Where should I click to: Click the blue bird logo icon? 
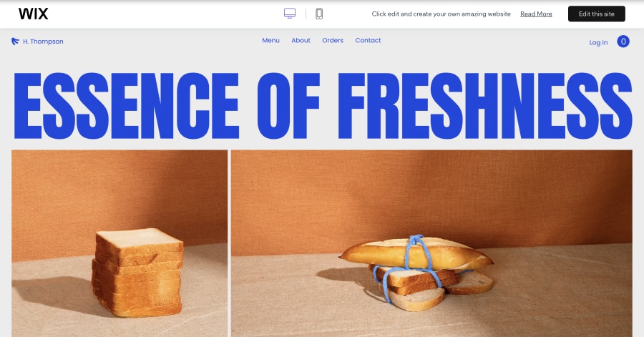click(15, 41)
